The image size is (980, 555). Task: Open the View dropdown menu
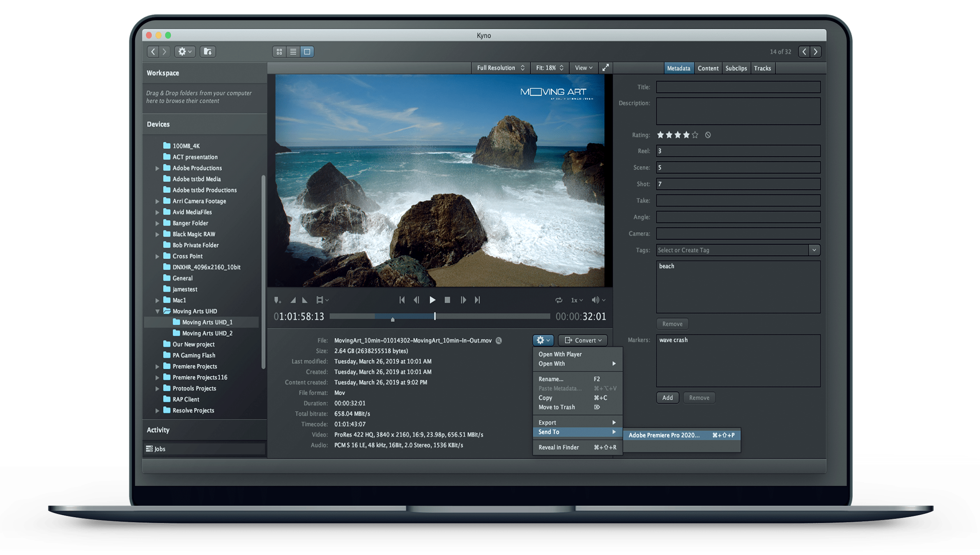coord(583,68)
